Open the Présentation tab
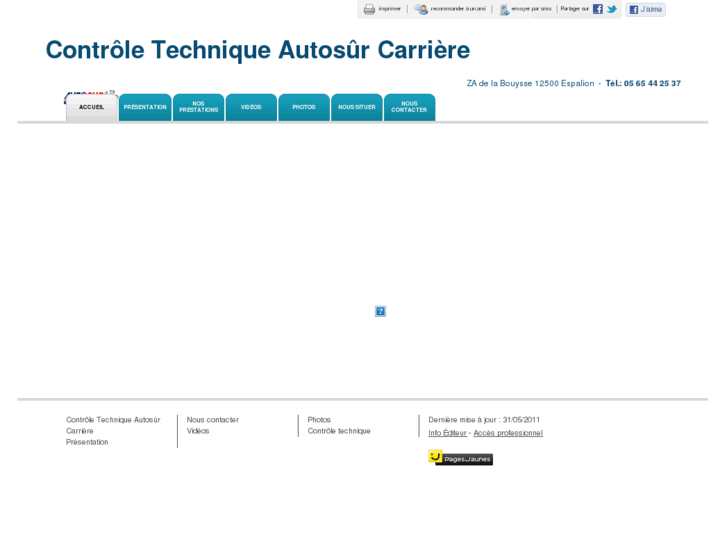Screen dimensions: 727x545 [x=145, y=108]
